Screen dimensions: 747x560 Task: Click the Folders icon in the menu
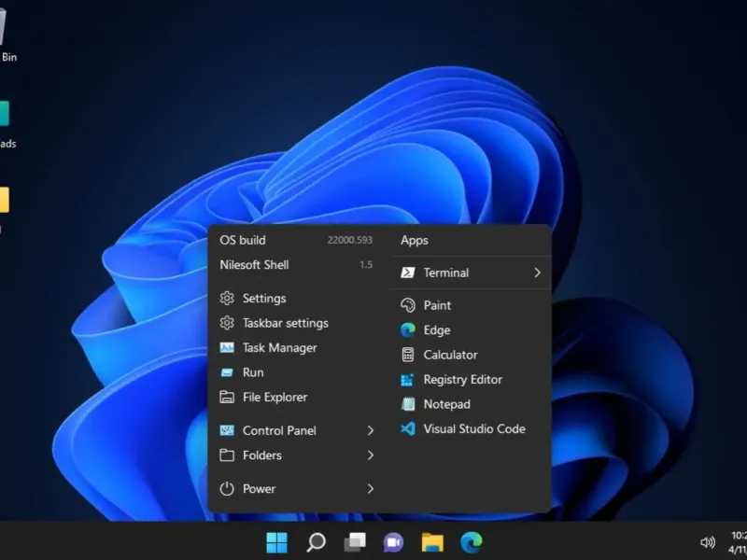pyautogui.click(x=227, y=455)
